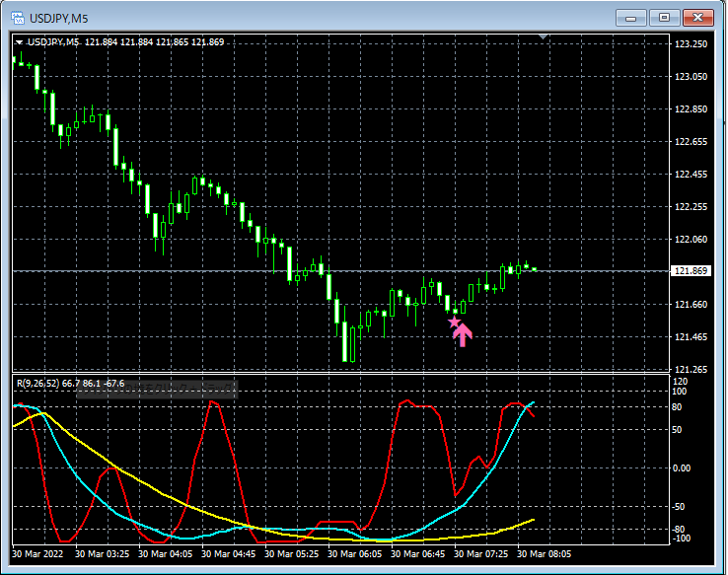Click the R(9,26,52) indicator label

point(71,384)
